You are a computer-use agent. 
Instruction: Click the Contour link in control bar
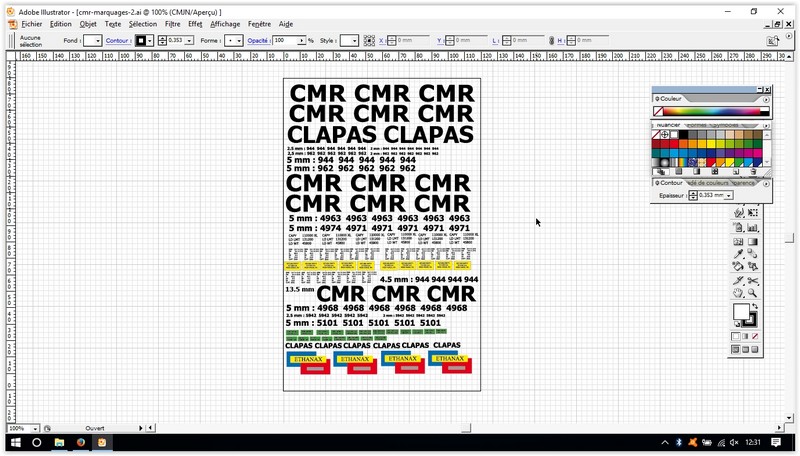(117, 41)
